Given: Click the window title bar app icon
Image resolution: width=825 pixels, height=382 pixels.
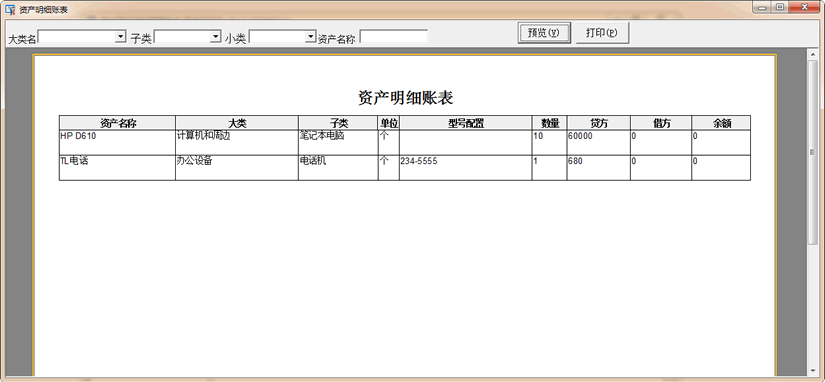Looking at the screenshot, I should [10, 10].
